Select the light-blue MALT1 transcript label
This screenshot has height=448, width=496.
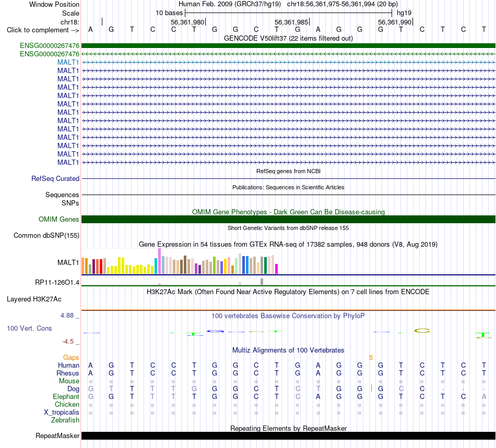tap(68, 62)
